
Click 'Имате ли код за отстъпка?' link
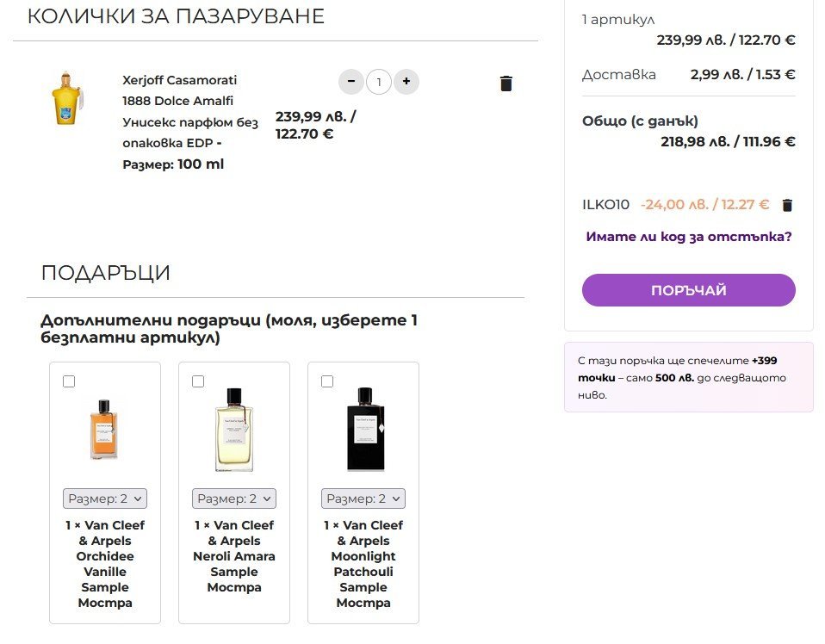pyautogui.click(x=688, y=236)
